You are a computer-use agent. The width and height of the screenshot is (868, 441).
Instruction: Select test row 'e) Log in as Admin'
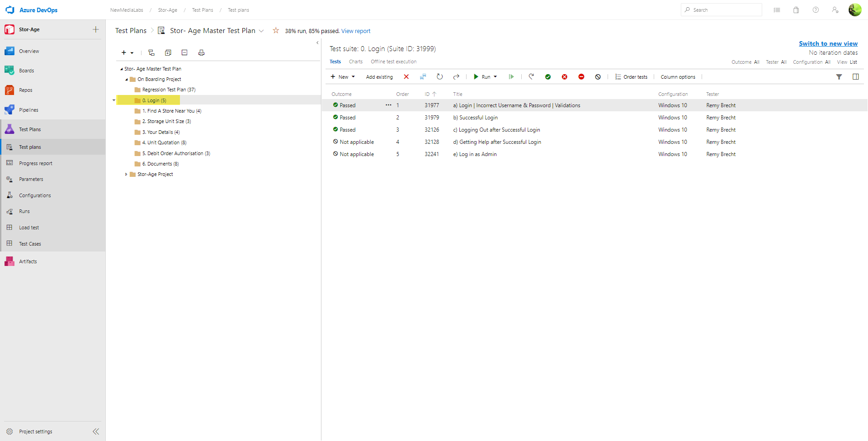594,154
